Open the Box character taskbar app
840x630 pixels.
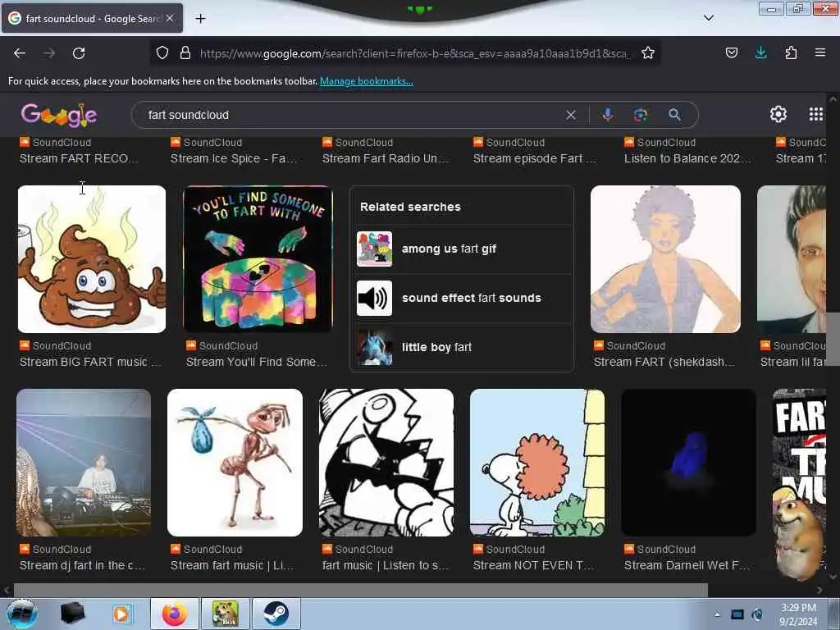click(x=225, y=614)
